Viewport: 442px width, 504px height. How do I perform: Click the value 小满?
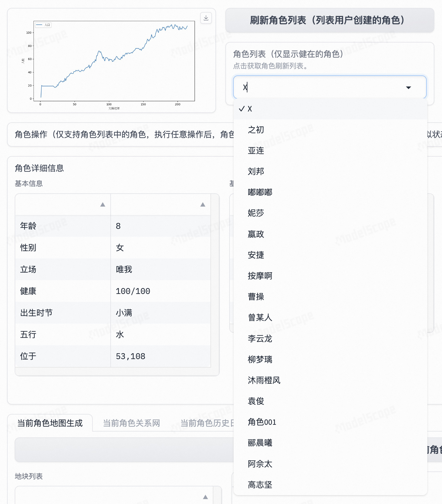click(124, 313)
